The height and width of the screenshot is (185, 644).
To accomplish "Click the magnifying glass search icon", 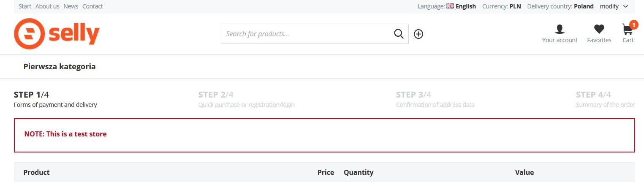I will [x=399, y=34].
